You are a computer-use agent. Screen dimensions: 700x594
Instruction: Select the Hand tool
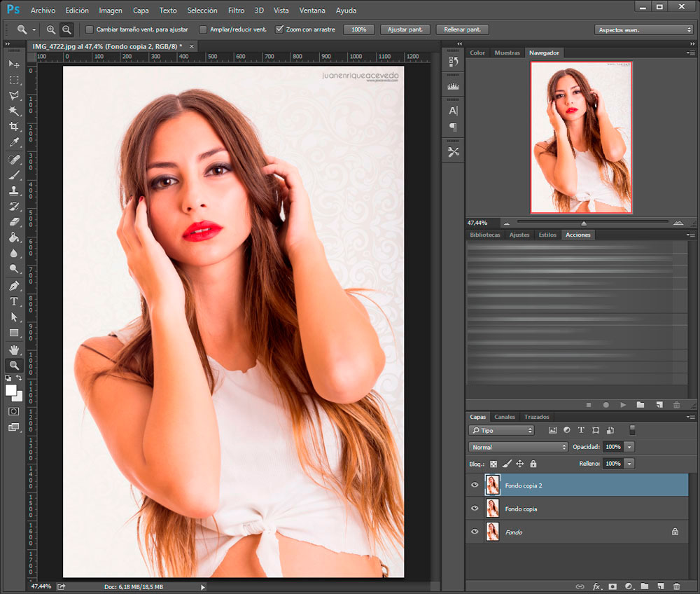pyautogui.click(x=14, y=349)
